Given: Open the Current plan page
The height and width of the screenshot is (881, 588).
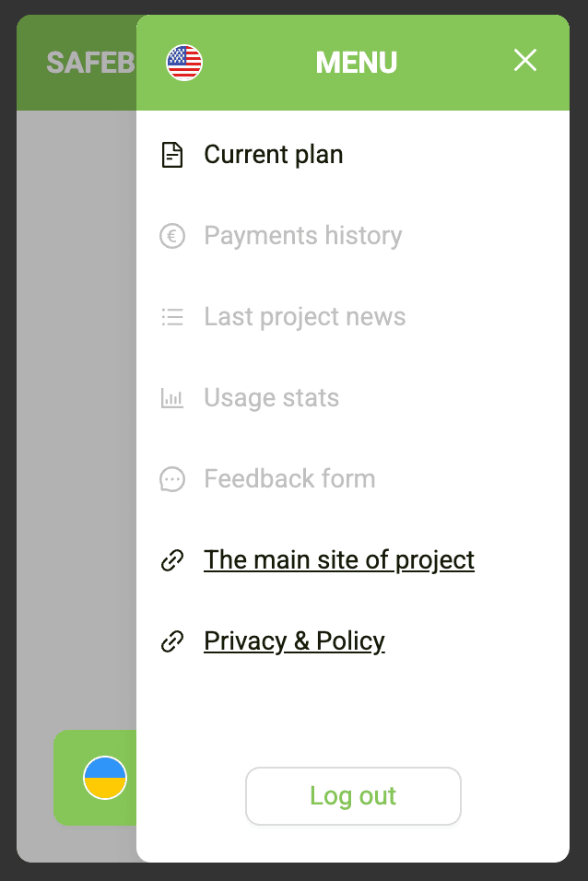Looking at the screenshot, I should coord(273,154).
